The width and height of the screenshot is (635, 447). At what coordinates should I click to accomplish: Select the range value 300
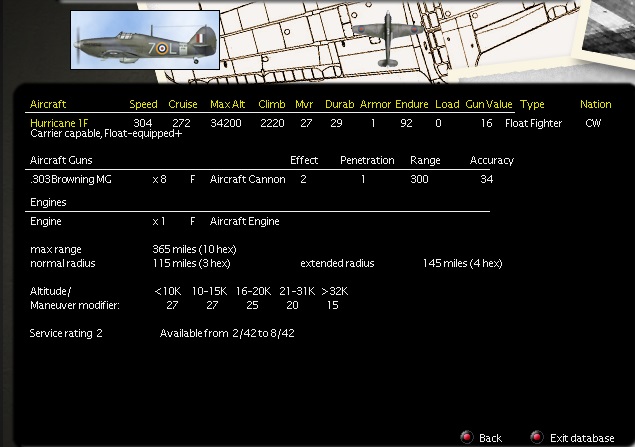[x=419, y=179]
